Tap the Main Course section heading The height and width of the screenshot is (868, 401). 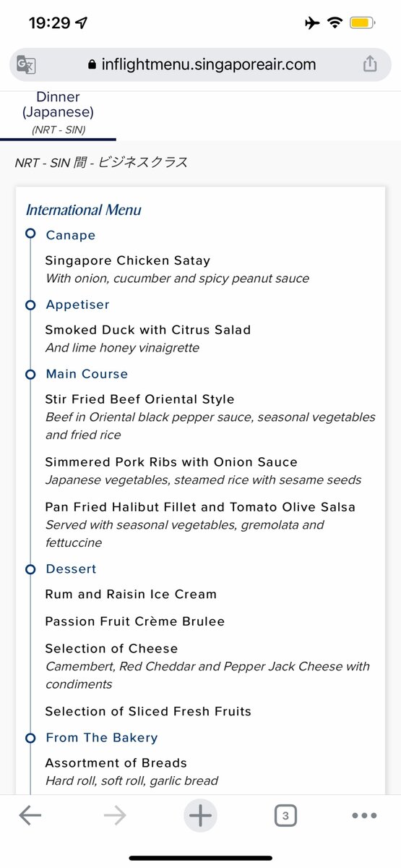[87, 374]
